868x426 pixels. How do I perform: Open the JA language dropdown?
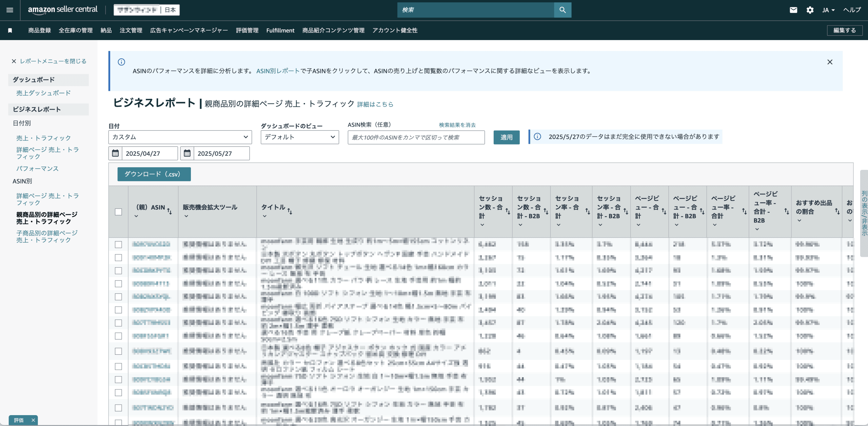(x=828, y=10)
